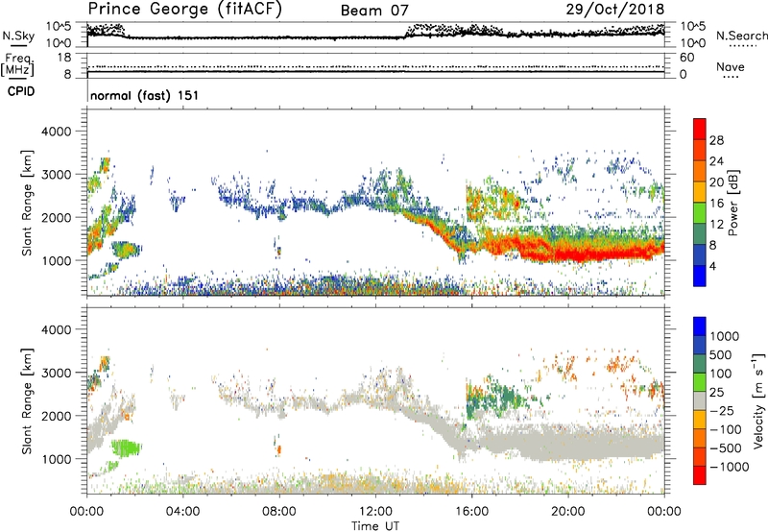This screenshot has height=532, width=768.
Task: Click the "10^0" label beside N.Search
Action: point(692,43)
